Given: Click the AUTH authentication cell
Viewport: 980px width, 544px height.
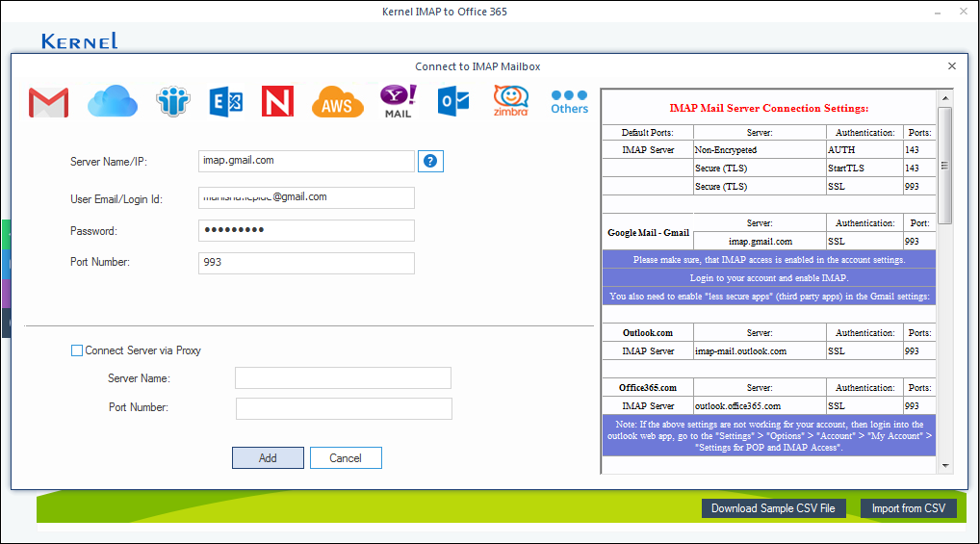Looking at the screenshot, I should pyautogui.click(x=864, y=150).
